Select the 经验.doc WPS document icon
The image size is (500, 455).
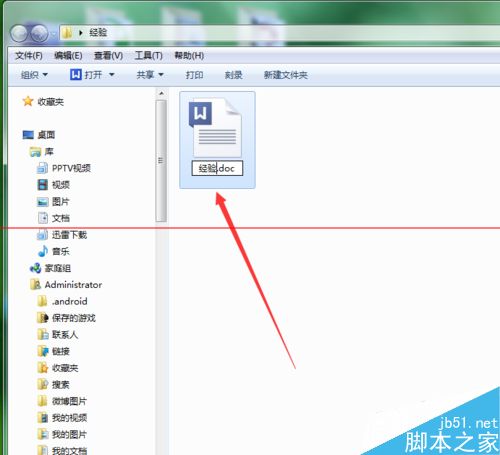click(216, 128)
